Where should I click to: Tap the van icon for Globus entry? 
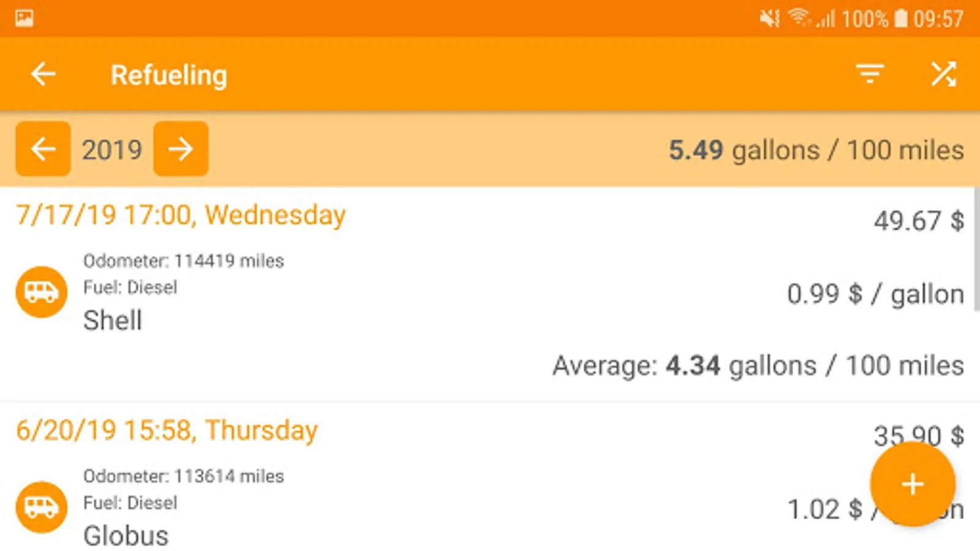[41, 507]
